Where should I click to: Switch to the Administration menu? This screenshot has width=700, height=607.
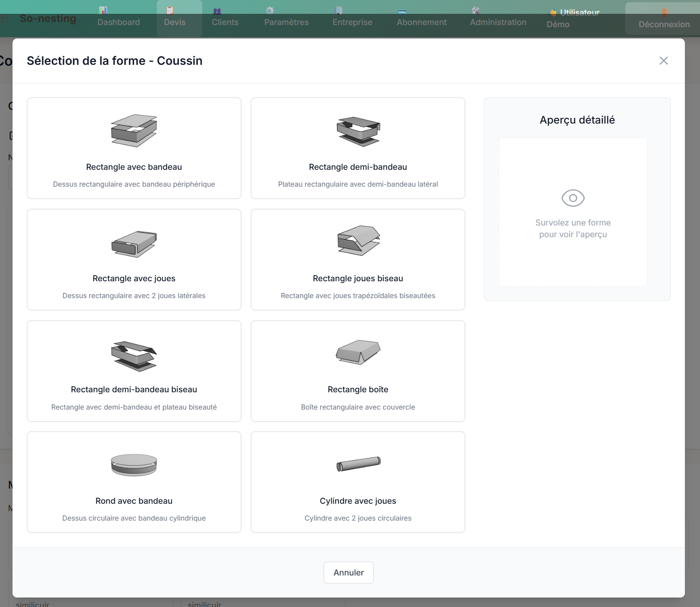tap(498, 18)
